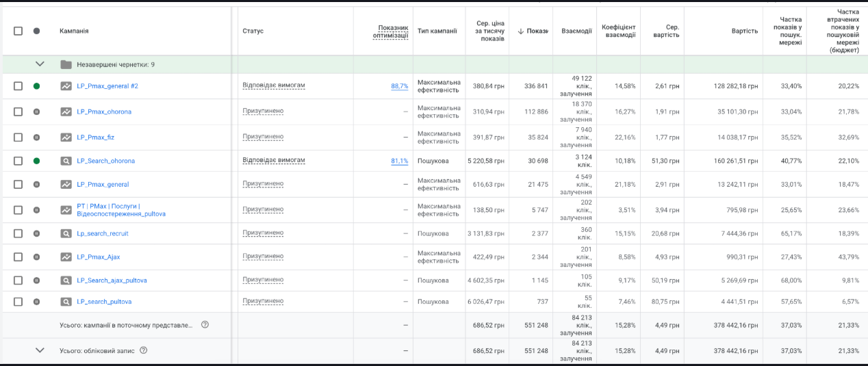Expand the Незавершені чернетки drafts row

tap(40, 64)
